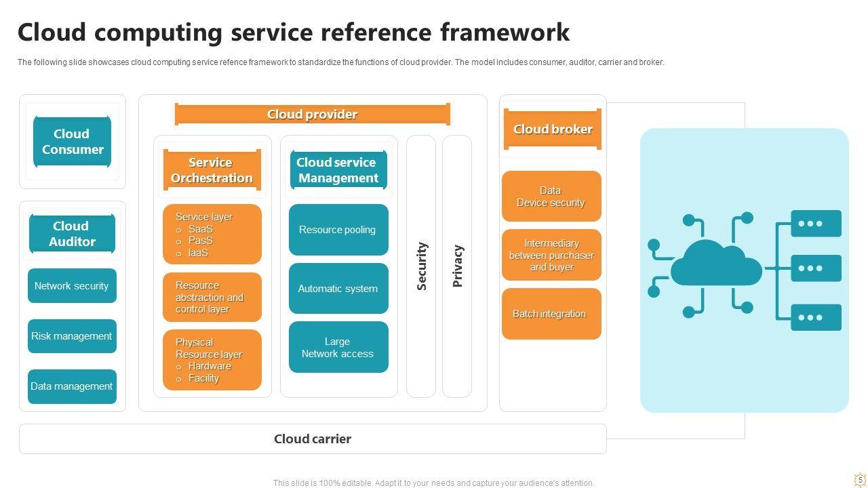Select the Service Orchestration header

212,170
